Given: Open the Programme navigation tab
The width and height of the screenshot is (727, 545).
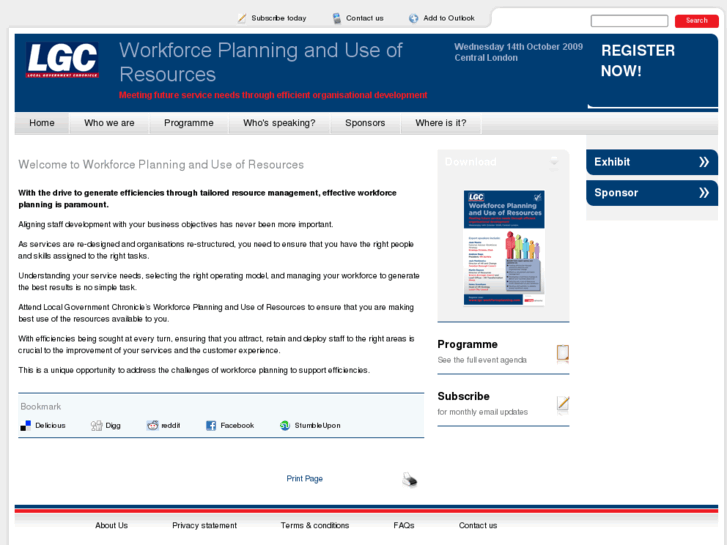Looking at the screenshot, I should pyautogui.click(x=189, y=123).
